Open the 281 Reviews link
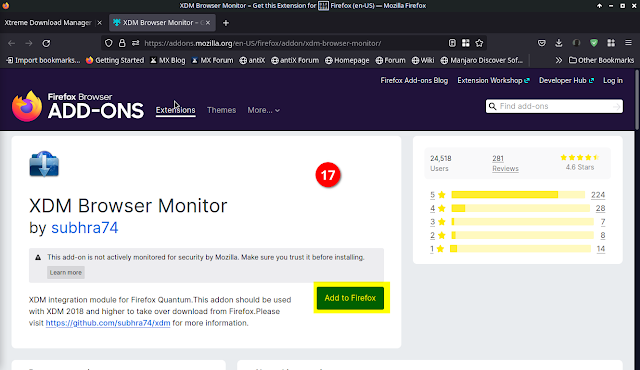The height and width of the screenshot is (370, 640). click(x=505, y=163)
